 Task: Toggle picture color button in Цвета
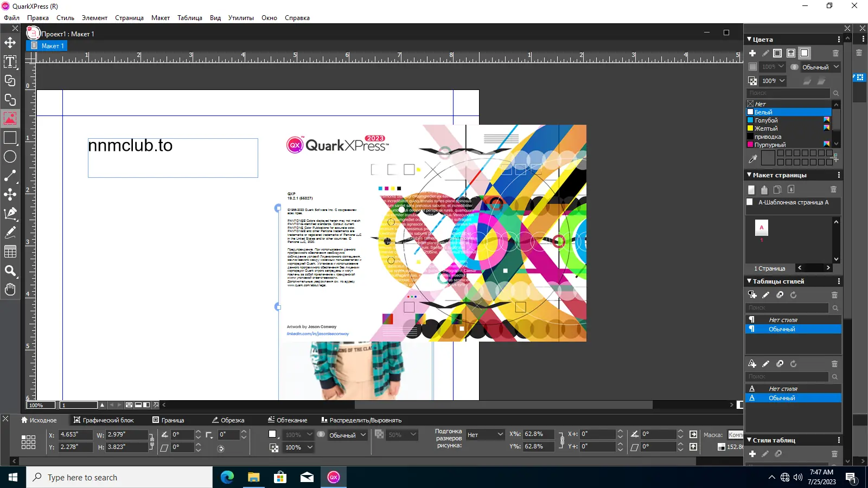tap(791, 53)
